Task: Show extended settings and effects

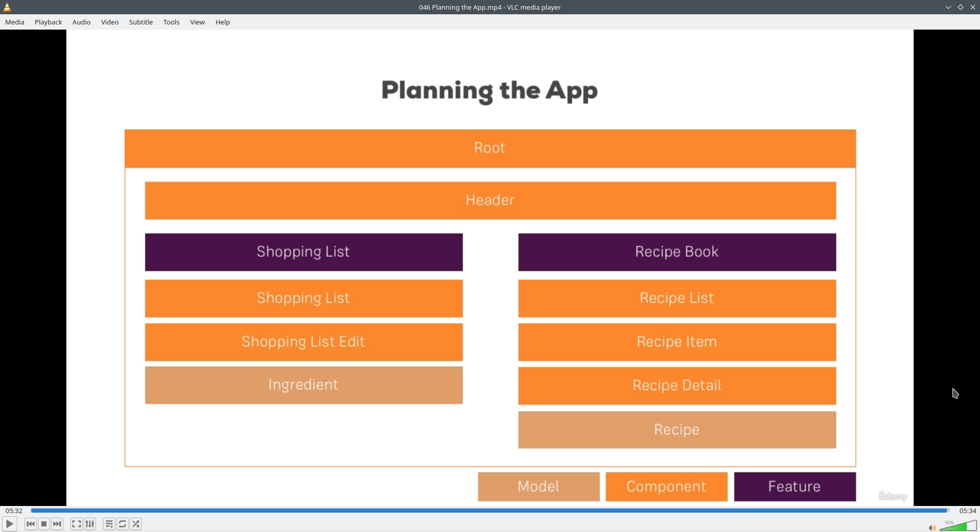Action: click(90, 524)
